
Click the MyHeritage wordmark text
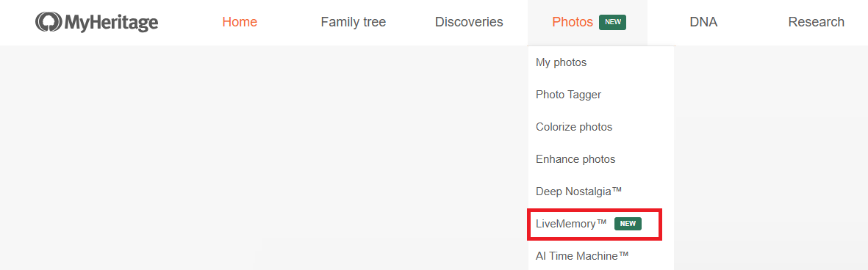click(112, 23)
